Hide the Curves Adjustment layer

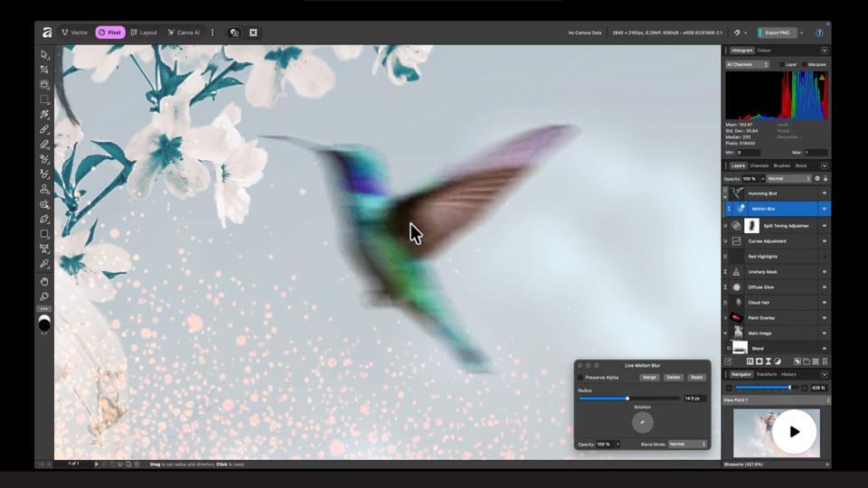click(825, 241)
